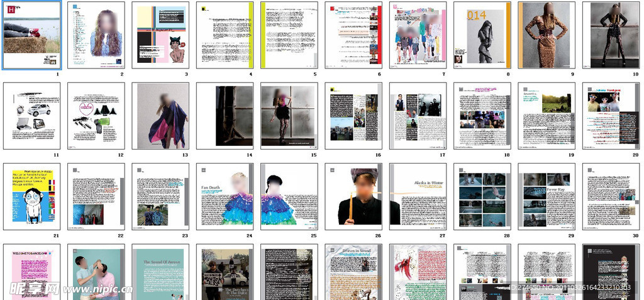Select page 21, the yellow cartoon character page

point(32,196)
